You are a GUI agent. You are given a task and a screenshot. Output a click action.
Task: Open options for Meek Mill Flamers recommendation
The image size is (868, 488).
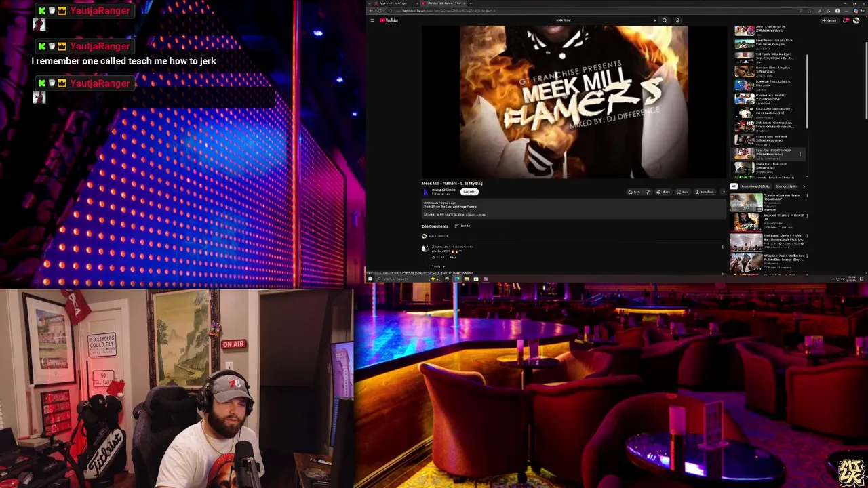[807, 216]
